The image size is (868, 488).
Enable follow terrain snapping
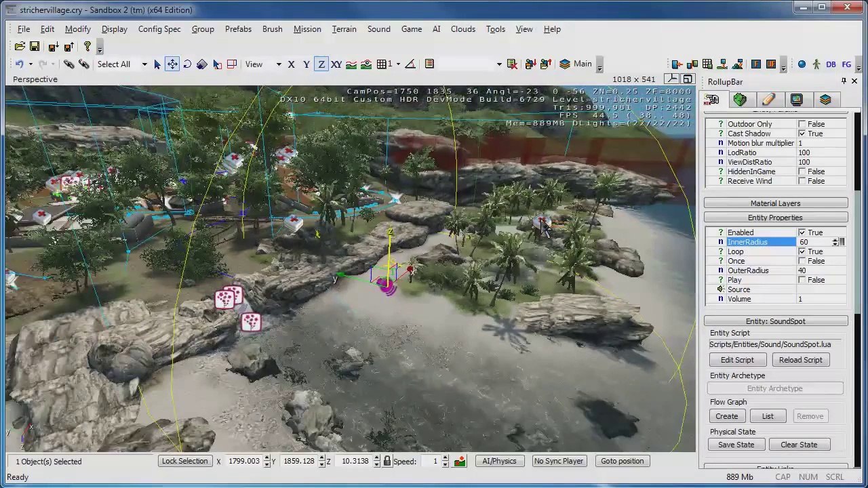(x=351, y=64)
